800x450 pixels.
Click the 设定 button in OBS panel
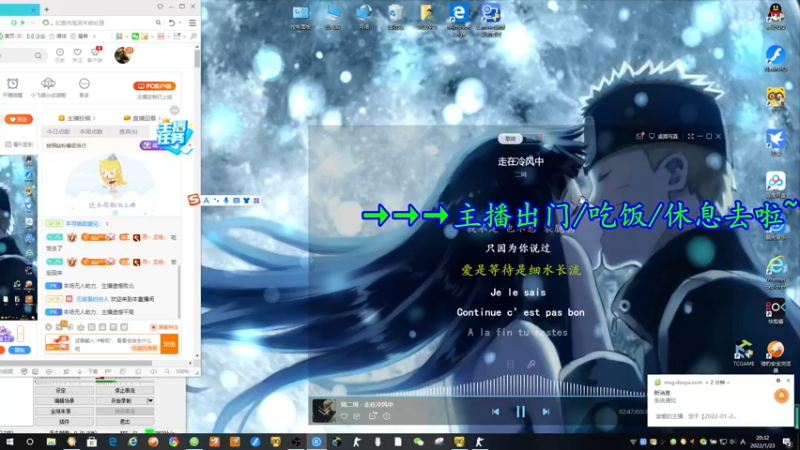pos(64,390)
